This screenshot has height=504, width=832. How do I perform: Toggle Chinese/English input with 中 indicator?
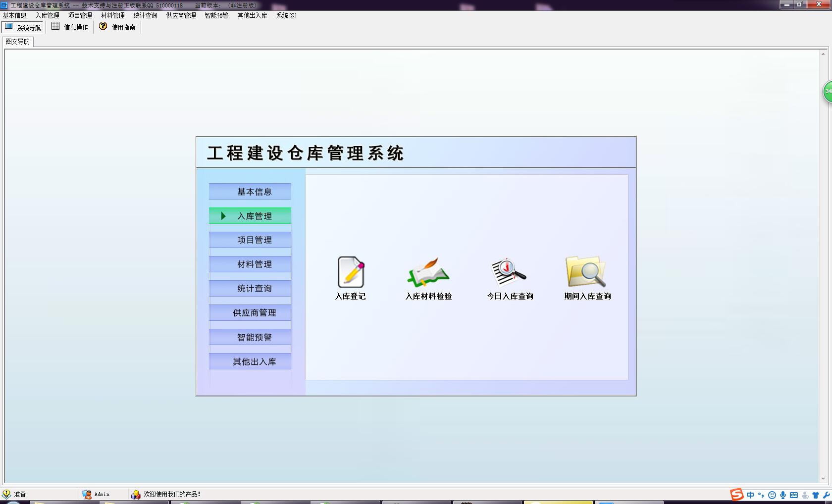click(x=750, y=494)
